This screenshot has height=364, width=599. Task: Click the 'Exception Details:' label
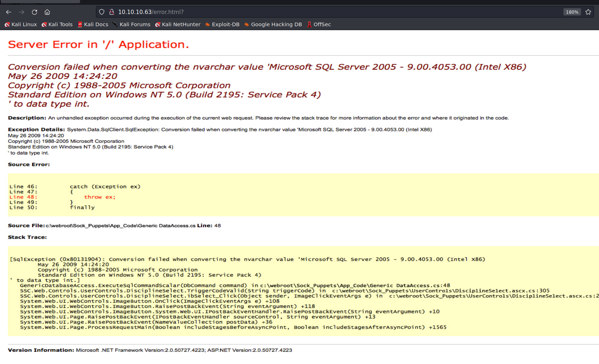(x=36, y=130)
